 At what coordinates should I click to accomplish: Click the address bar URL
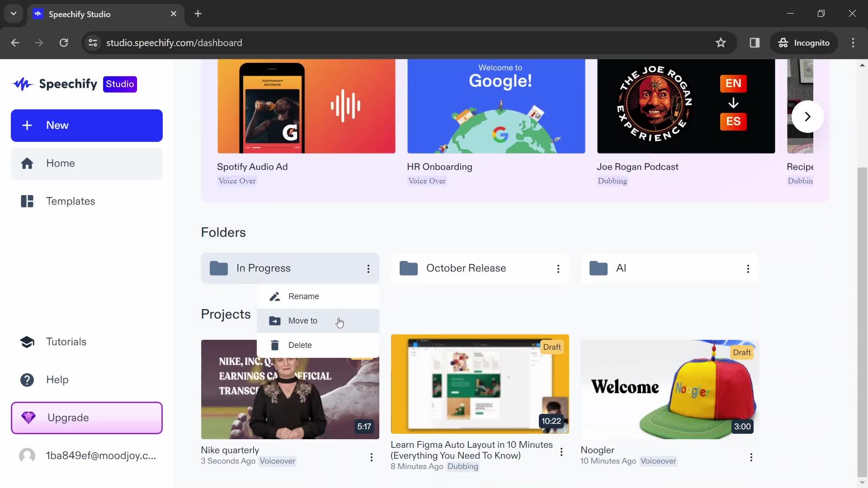pyautogui.click(x=174, y=42)
